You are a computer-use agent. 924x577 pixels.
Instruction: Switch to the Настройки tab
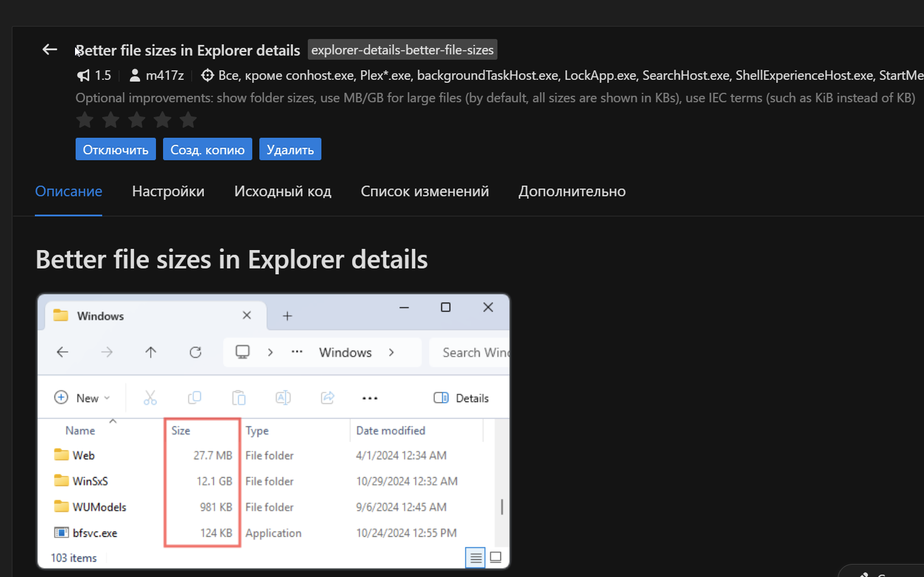click(168, 192)
